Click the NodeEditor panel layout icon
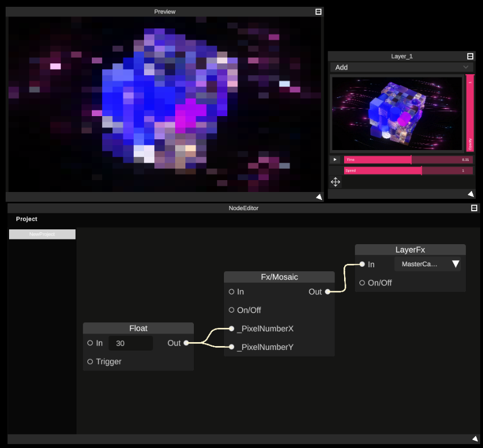This screenshot has width=483, height=448. (474, 208)
